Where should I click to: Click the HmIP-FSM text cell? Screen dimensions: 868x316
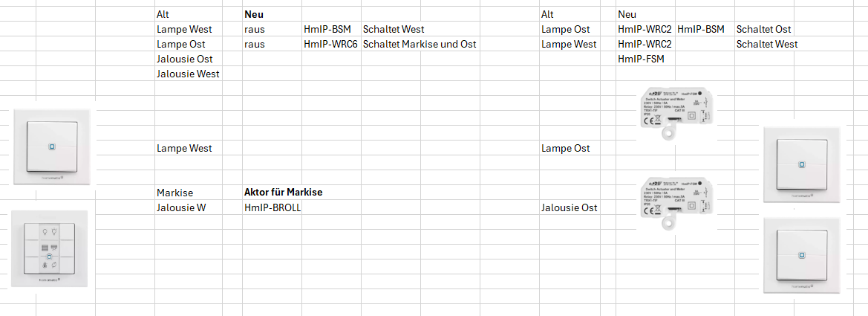(x=641, y=59)
